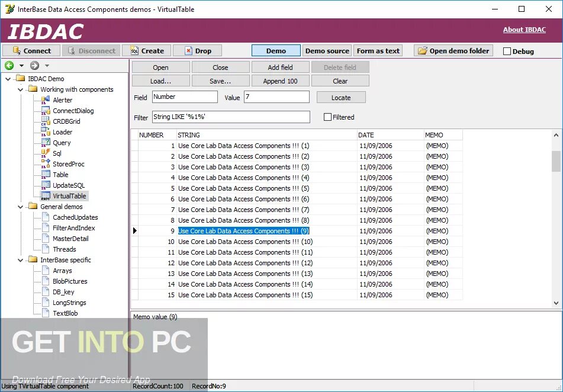This screenshot has width=563, height=392.
Task: Click the Threads document icon
Action: [x=46, y=249]
